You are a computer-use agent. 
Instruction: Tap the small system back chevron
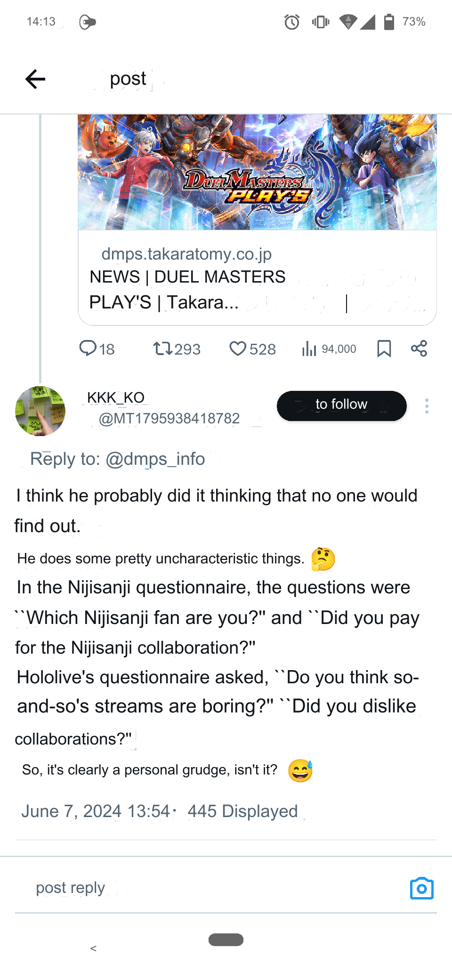(93, 948)
